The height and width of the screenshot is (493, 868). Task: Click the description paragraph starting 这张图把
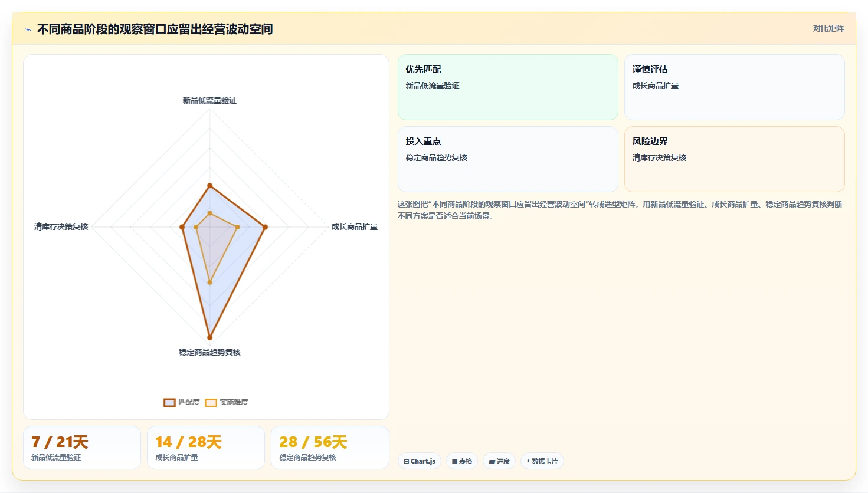pos(620,210)
